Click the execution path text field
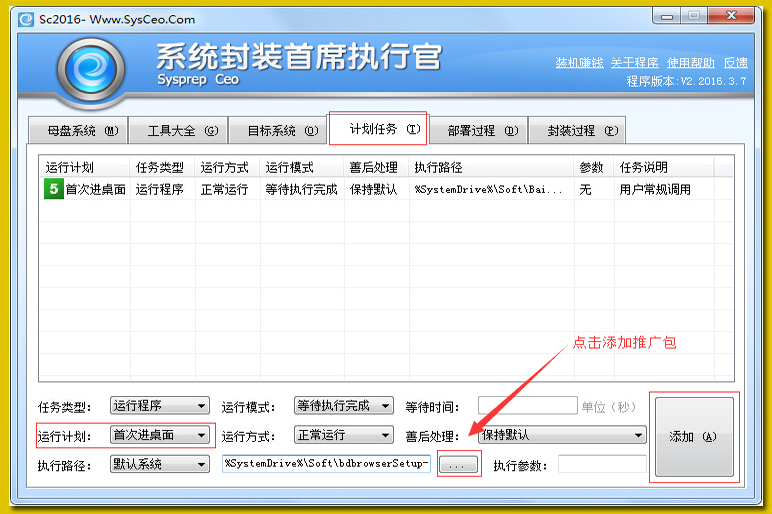 tap(326, 464)
